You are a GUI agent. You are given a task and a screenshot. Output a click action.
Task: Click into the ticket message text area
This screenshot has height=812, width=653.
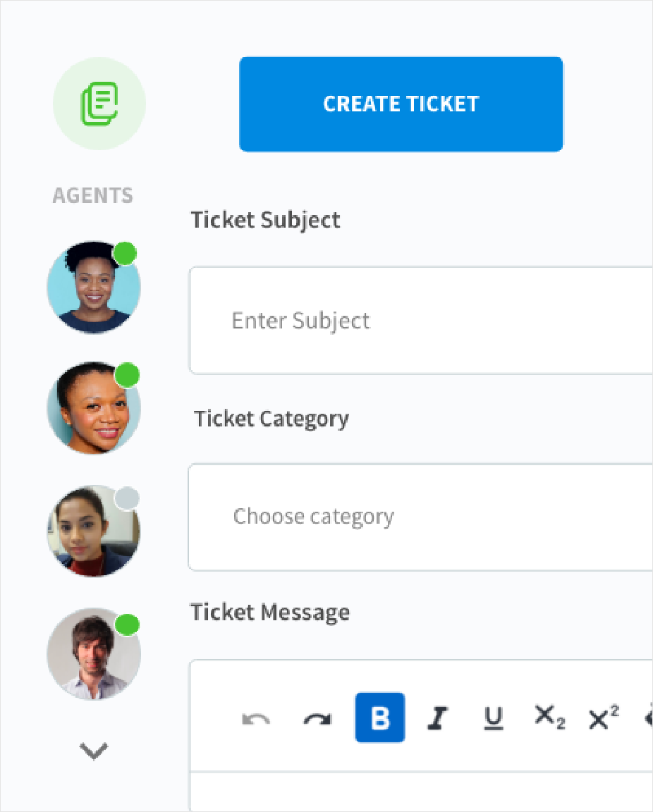pos(421,792)
